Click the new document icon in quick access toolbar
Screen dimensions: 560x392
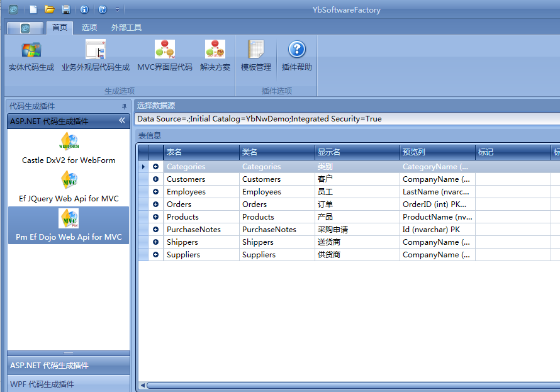point(33,9)
